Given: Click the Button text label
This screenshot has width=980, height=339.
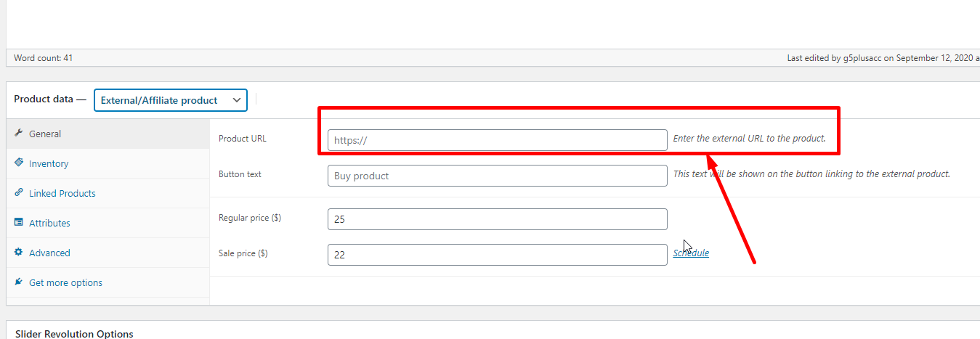Looking at the screenshot, I should (x=240, y=174).
